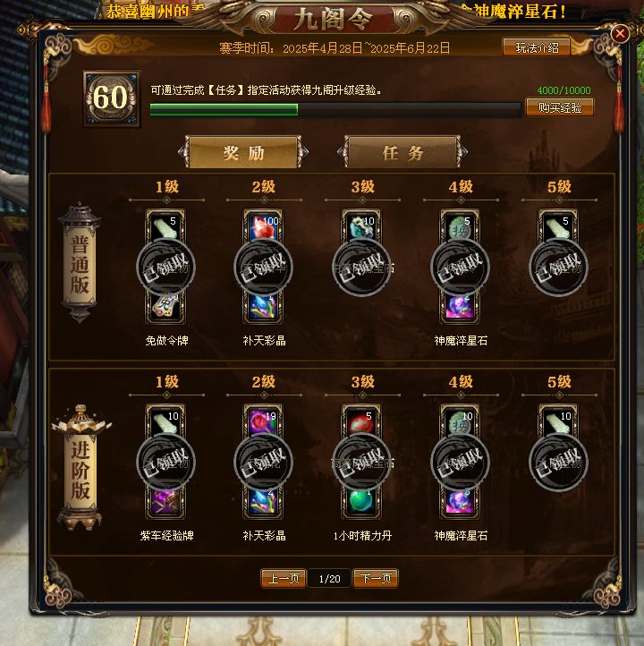Screen dimensions: 644x646
Task: Close the 九阁令 window with red X
Action: pyautogui.click(x=620, y=33)
